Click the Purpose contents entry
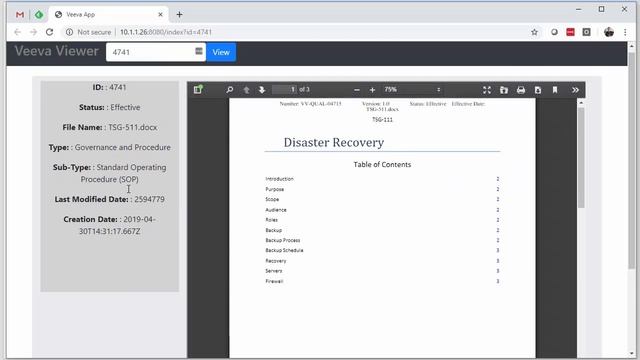This screenshot has width=640, height=360. coord(275,189)
